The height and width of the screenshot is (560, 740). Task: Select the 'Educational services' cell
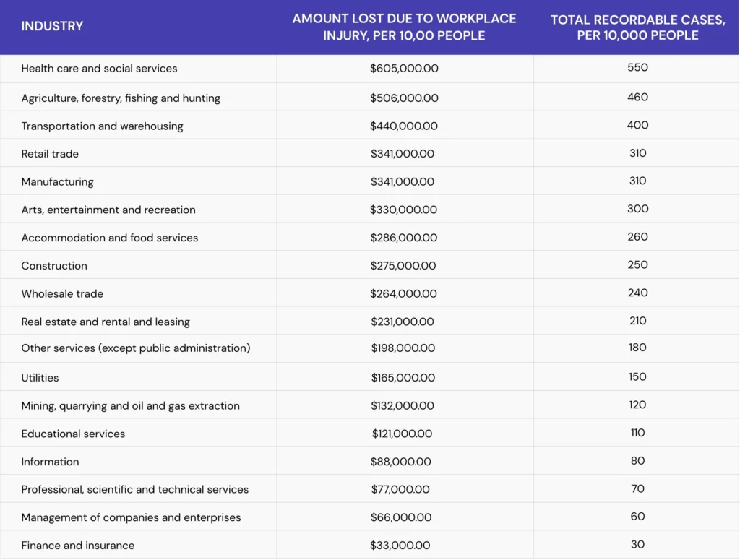click(73, 434)
